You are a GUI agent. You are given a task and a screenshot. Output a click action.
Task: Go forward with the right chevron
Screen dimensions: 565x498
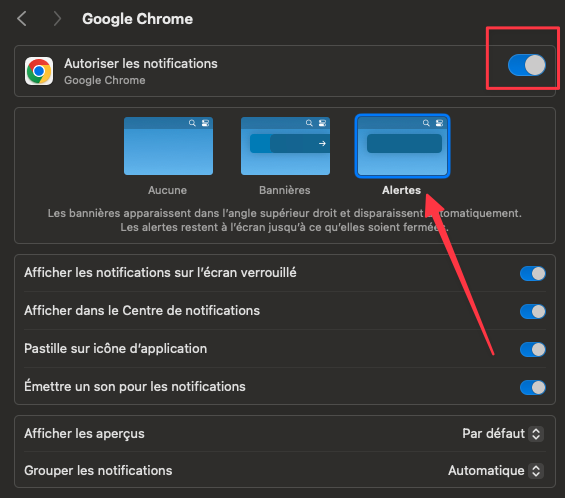57,19
